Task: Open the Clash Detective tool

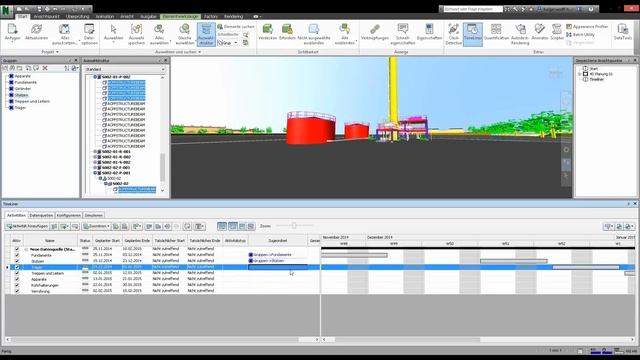Action: pos(453,33)
